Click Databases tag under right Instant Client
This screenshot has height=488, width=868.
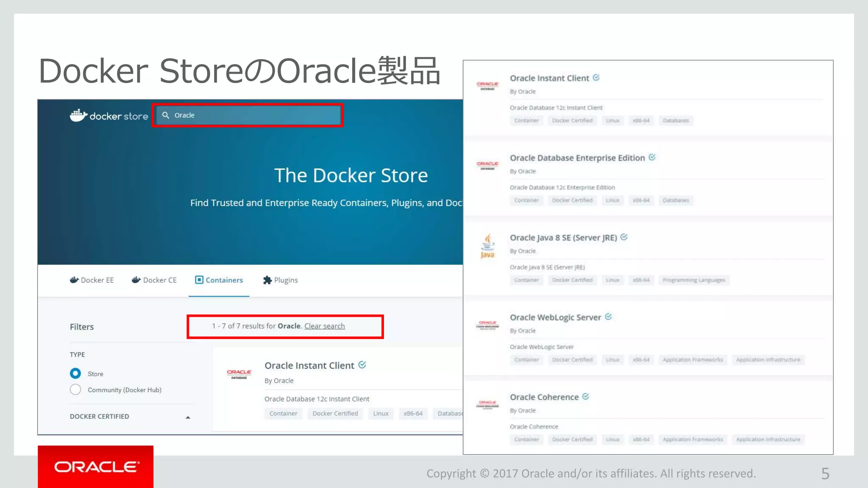676,120
